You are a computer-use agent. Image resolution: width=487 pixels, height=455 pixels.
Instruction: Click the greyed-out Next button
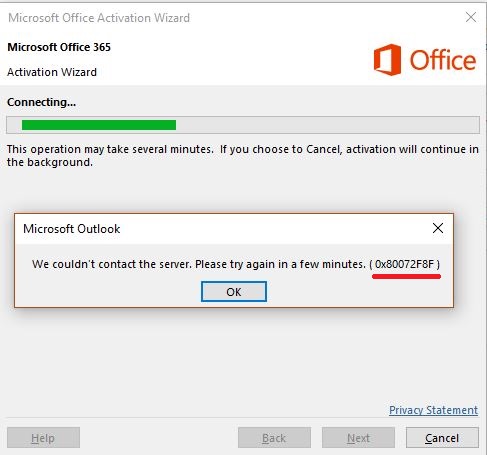click(x=358, y=438)
